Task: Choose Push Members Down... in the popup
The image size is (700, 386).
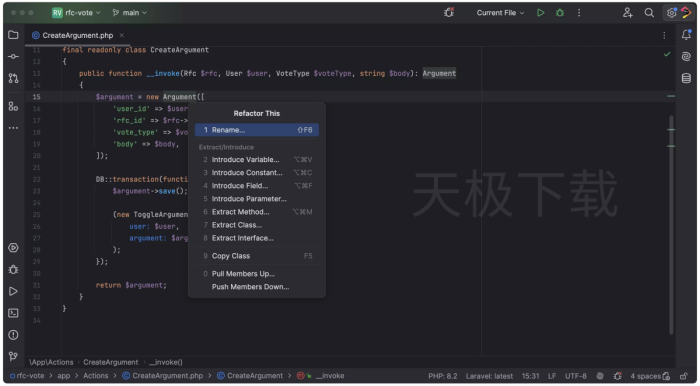Action: pyautogui.click(x=257, y=286)
